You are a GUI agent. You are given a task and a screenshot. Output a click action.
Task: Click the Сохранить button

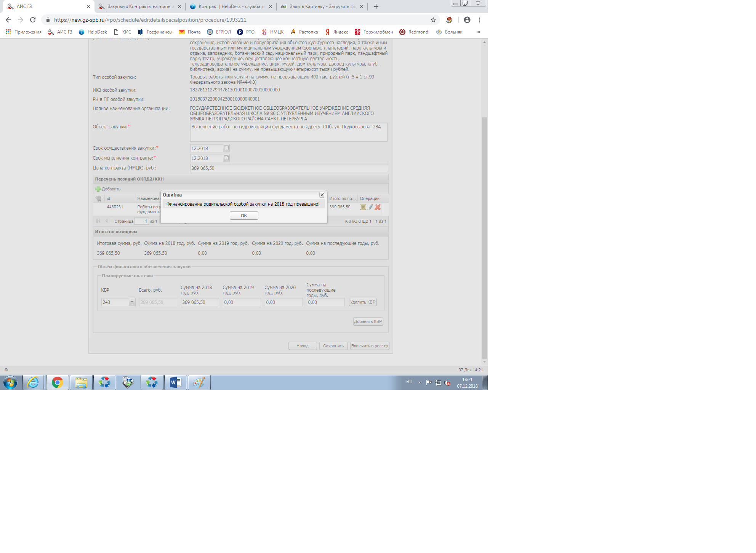(333, 346)
